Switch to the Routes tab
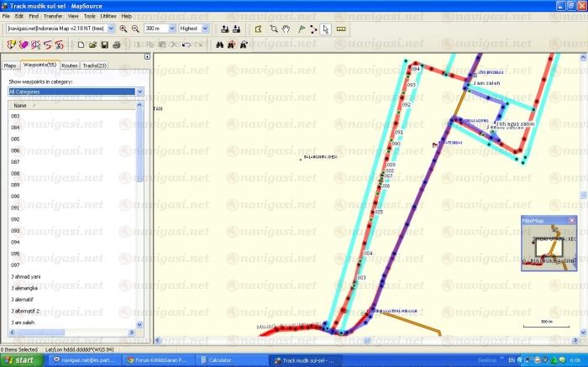 point(70,65)
